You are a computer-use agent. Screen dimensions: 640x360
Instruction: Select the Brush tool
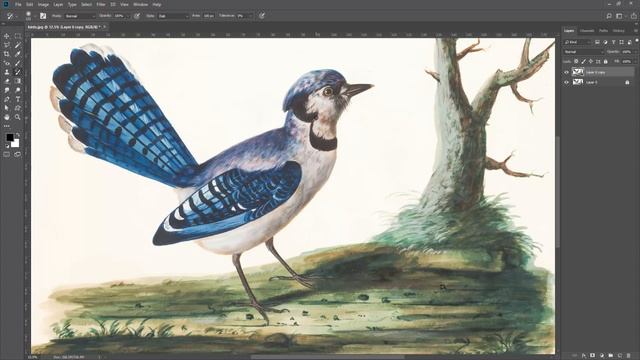click(18, 63)
